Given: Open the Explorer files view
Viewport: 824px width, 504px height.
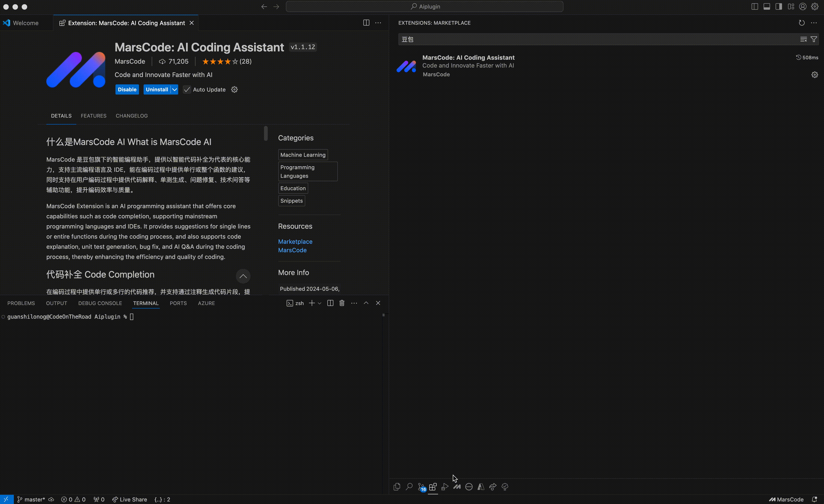Looking at the screenshot, I should click(397, 487).
